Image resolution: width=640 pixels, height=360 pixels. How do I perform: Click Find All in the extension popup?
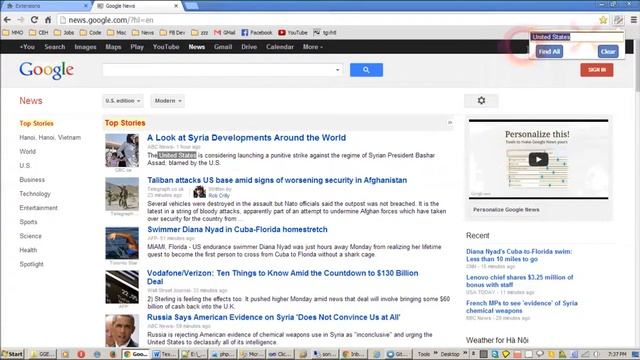(x=549, y=51)
